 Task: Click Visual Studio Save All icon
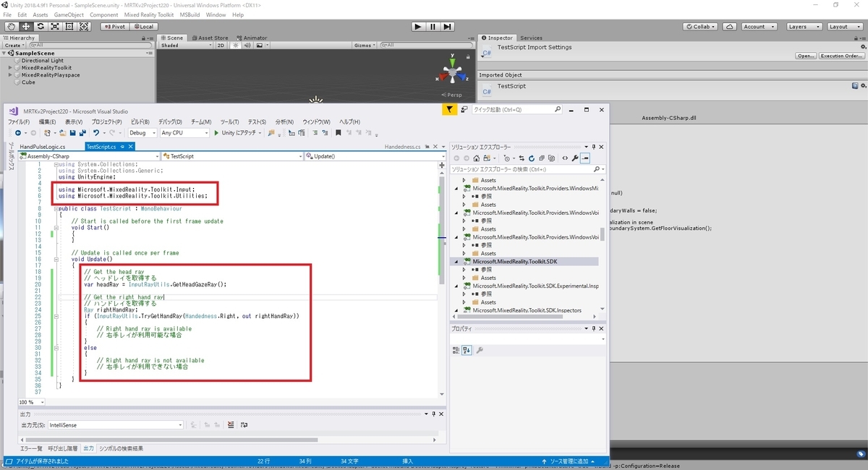[82, 133]
